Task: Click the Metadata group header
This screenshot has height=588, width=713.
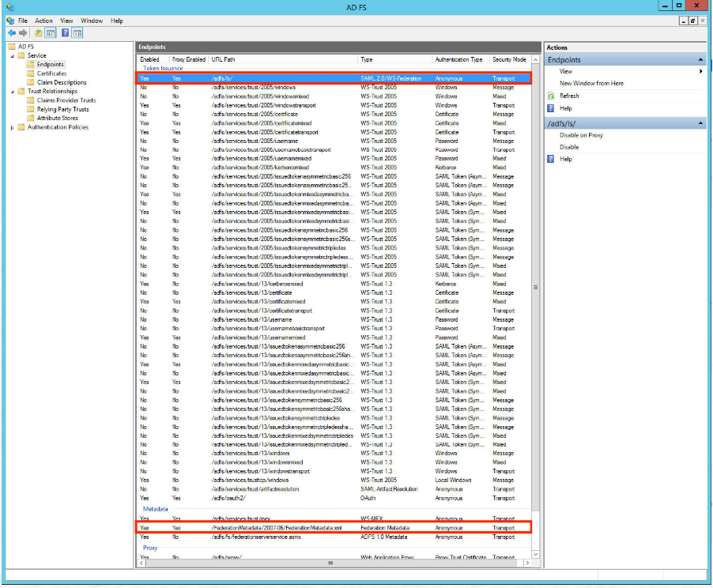Action: click(156, 509)
